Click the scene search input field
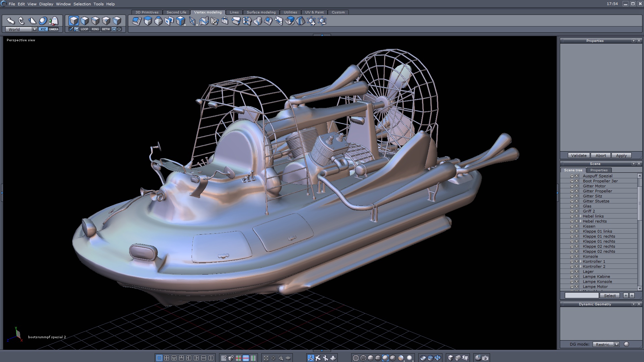644x362 pixels. (581, 295)
